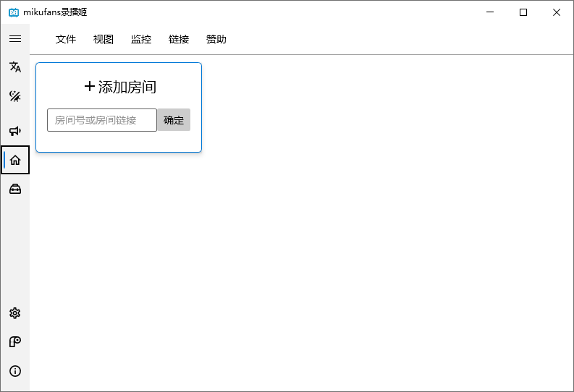The width and height of the screenshot is (574, 392).
Task: Open the 链接 menu
Action: pyautogui.click(x=179, y=40)
